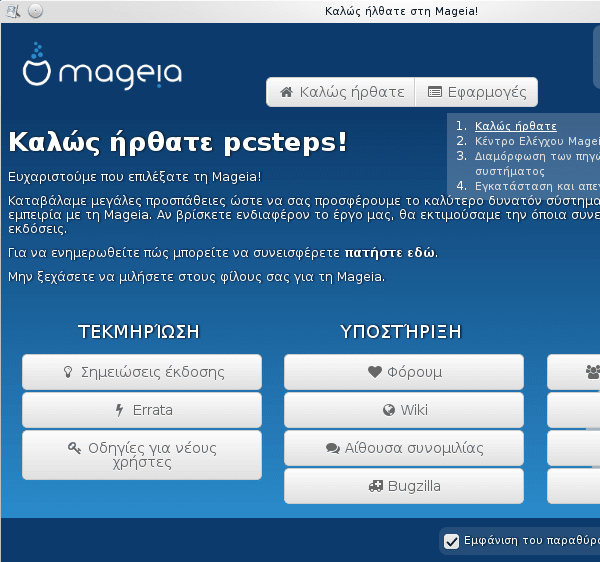The image size is (600, 562).
Task: Follow the πατήστε εδώ link
Action: 390,253
